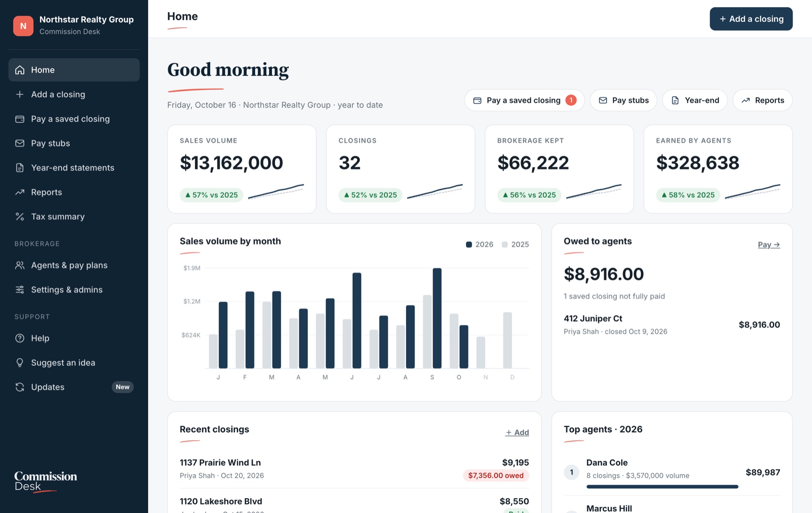The height and width of the screenshot is (513, 812).
Task: Open Tax summary in sidebar
Action: [x=74, y=216]
